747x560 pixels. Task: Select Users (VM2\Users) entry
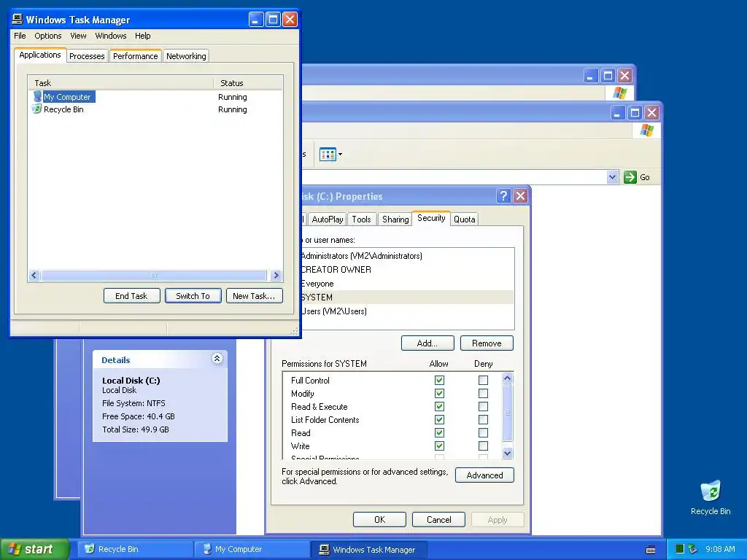407,311
